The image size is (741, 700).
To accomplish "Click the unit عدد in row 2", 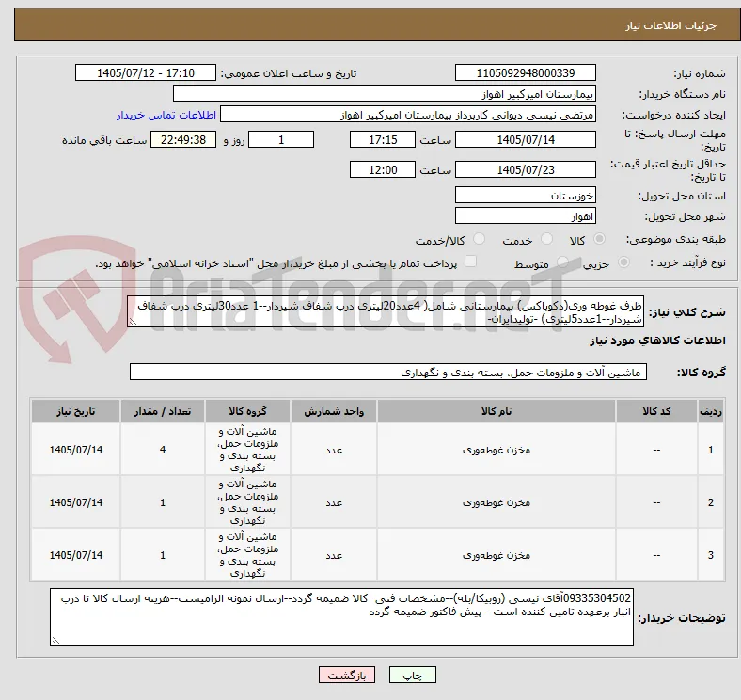I will (334, 502).
